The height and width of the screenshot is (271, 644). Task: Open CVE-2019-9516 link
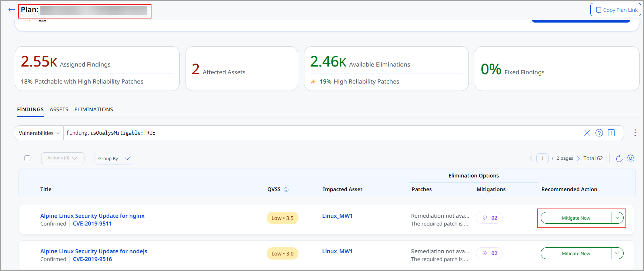click(92, 259)
